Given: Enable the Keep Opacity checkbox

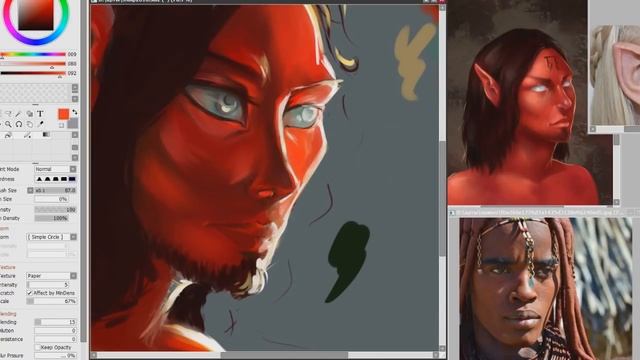Looking at the screenshot, I should (38, 347).
